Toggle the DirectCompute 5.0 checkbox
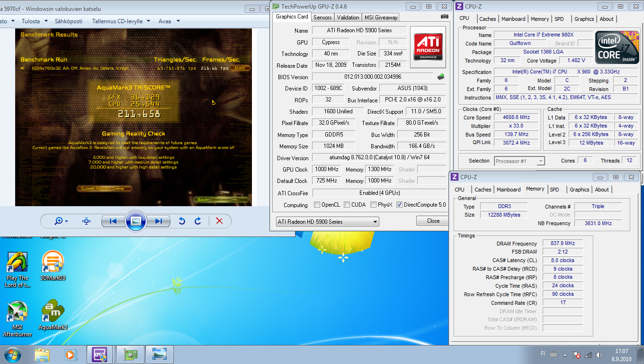Image resolution: width=644 pixels, height=364 pixels. 399,205
